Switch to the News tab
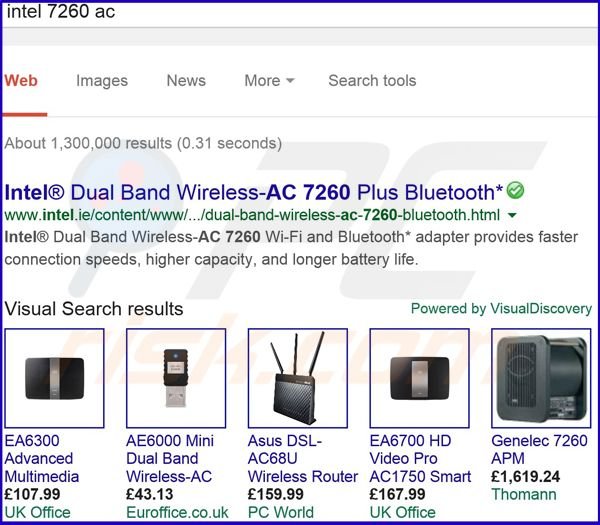The width and height of the screenshot is (600, 525). pyautogui.click(x=186, y=81)
